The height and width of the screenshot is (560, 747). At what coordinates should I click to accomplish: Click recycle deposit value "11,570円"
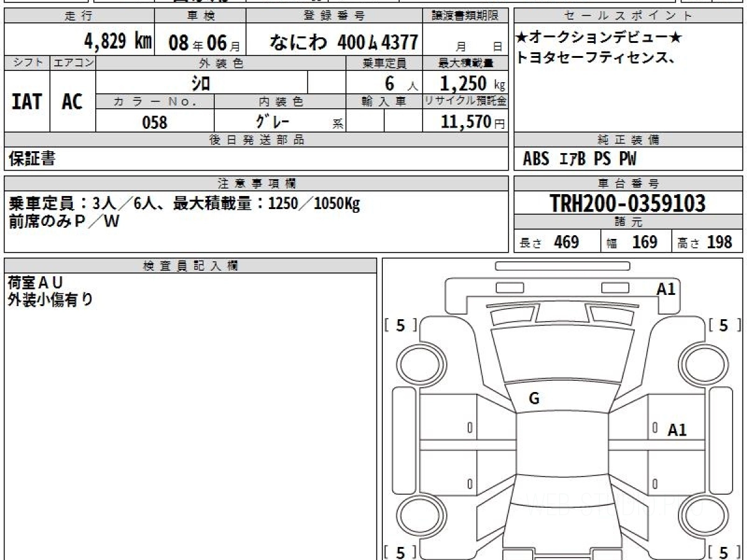(x=472, y=122)
